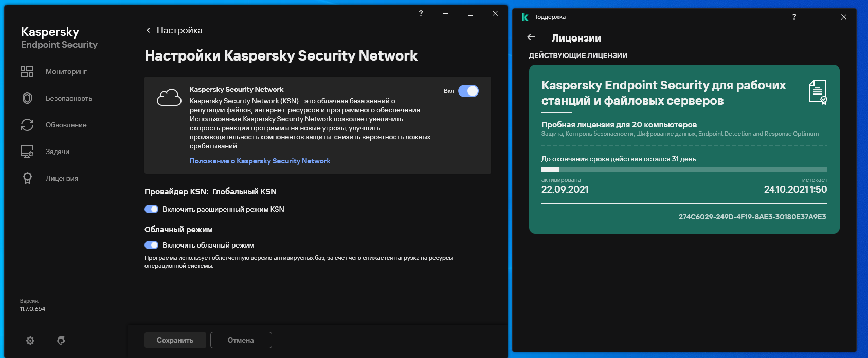Toggle Включить расширенный режим KSN
Image resolution: width=868 pixels, height=358 pixels.
point(151,209)
